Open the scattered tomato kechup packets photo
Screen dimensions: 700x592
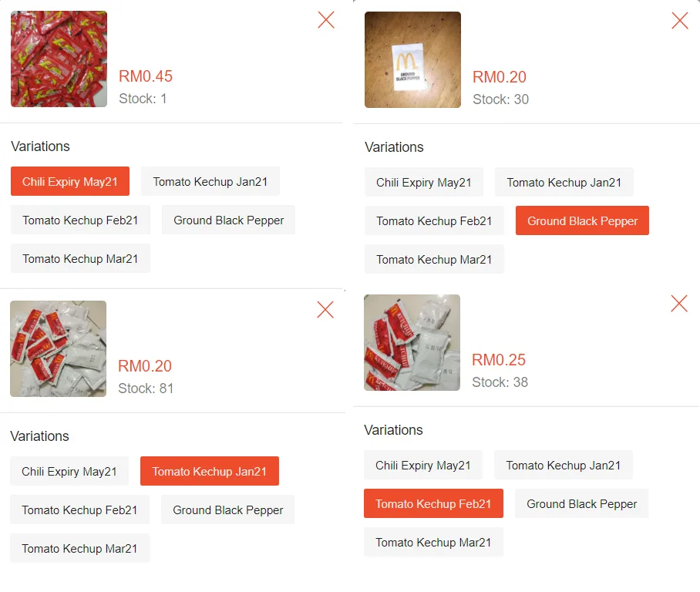click(58, 348)
